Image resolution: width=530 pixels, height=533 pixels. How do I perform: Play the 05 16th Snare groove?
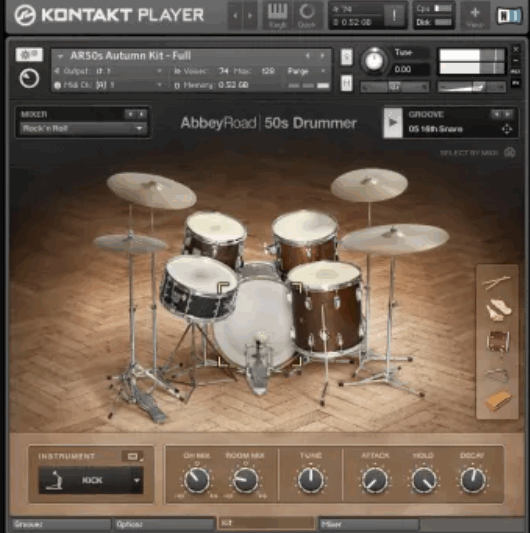(x=393, y=122)
